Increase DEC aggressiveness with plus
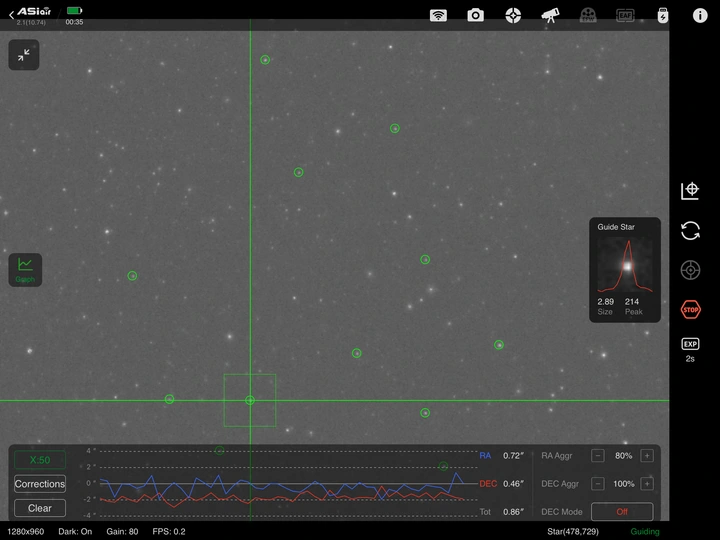The image size is (720, 540). click(647, 484)
